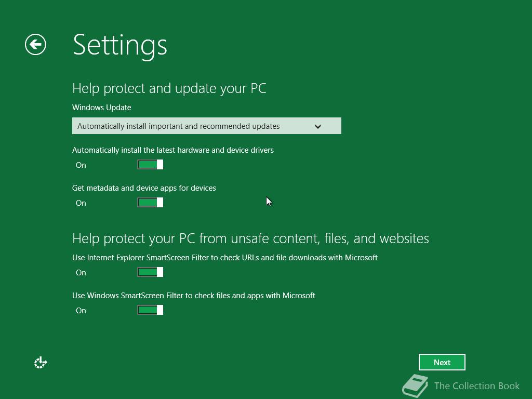532x399 pixels.
Task: Click 'Automatically install the latest hardware' label
Action: pyautogui.click(x=173, y=150)
